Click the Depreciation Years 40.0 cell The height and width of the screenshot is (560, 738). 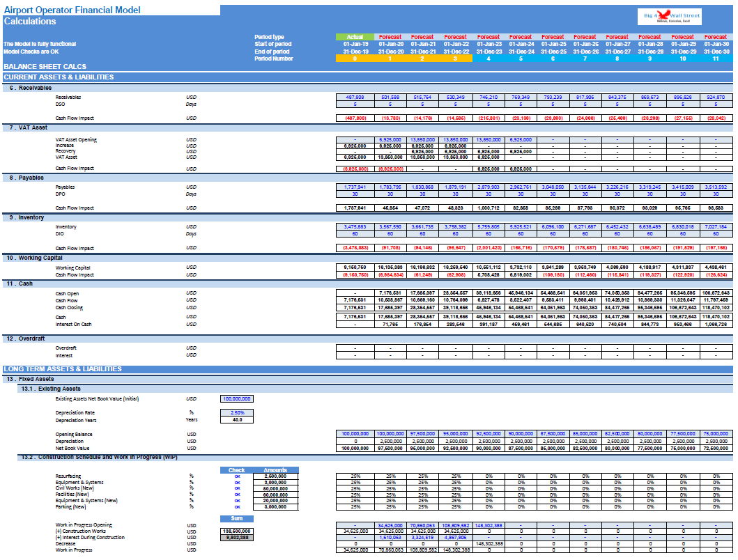point(237,420)
